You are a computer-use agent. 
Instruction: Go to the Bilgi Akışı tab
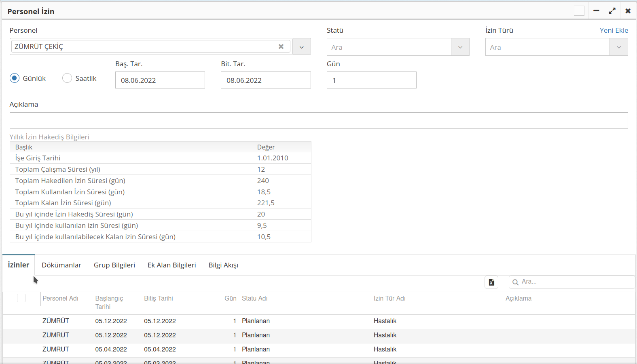(223, 265)
